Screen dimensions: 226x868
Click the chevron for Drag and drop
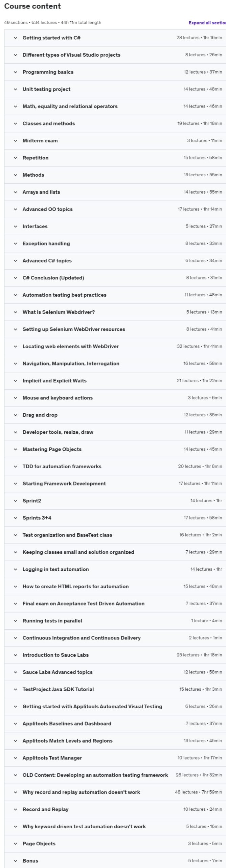click(15, 415)
